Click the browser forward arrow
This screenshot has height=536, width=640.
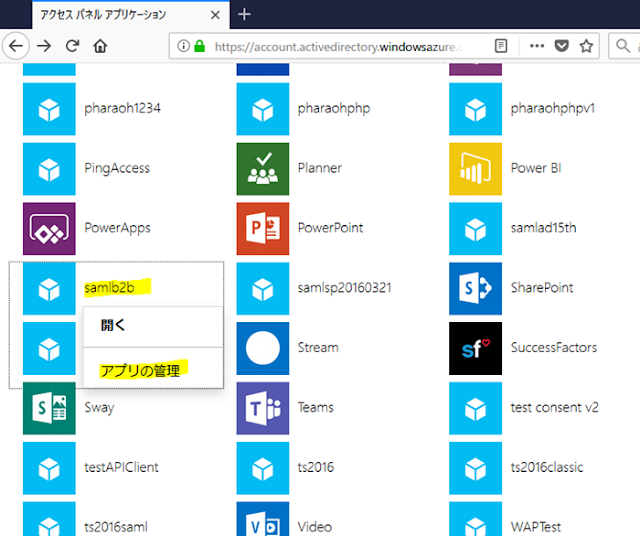[x=44, y=46]
